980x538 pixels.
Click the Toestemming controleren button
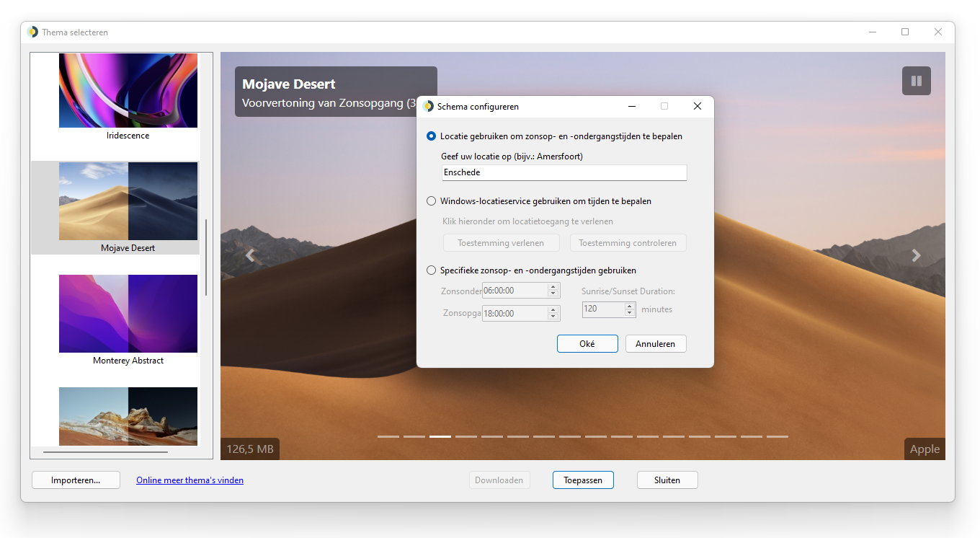(628, 243)
